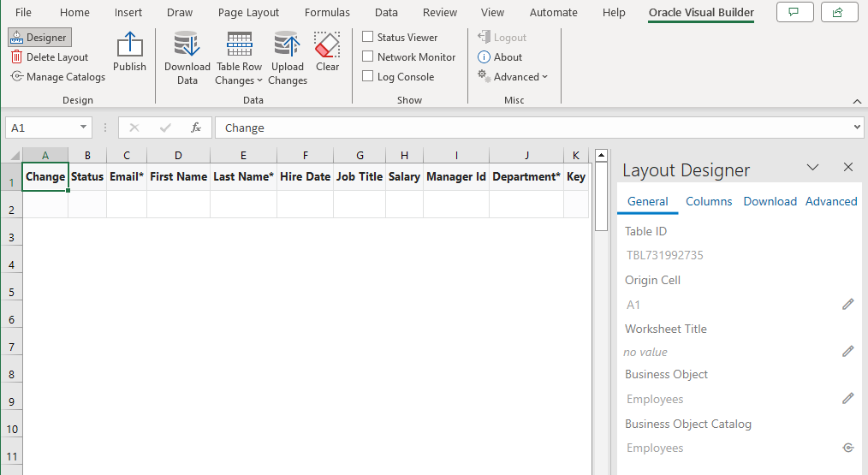Open Manage Catalogs
868x475 pixels.
point(58,77)
